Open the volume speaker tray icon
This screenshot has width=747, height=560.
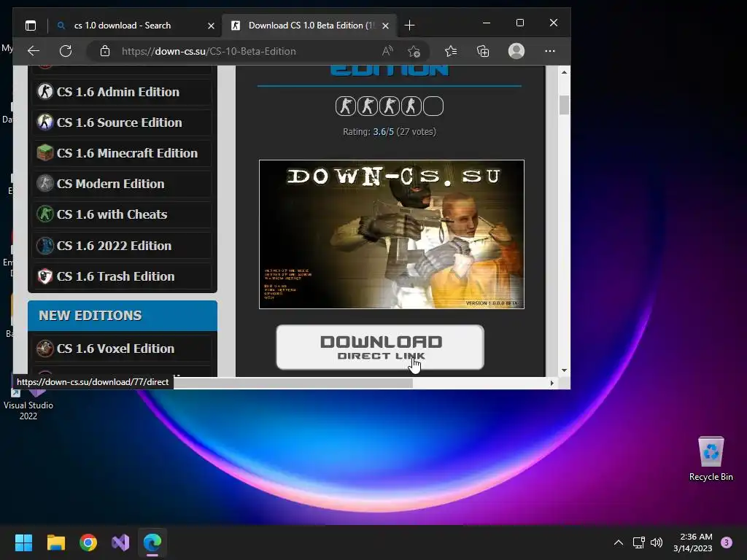click(x=657, y=542)
